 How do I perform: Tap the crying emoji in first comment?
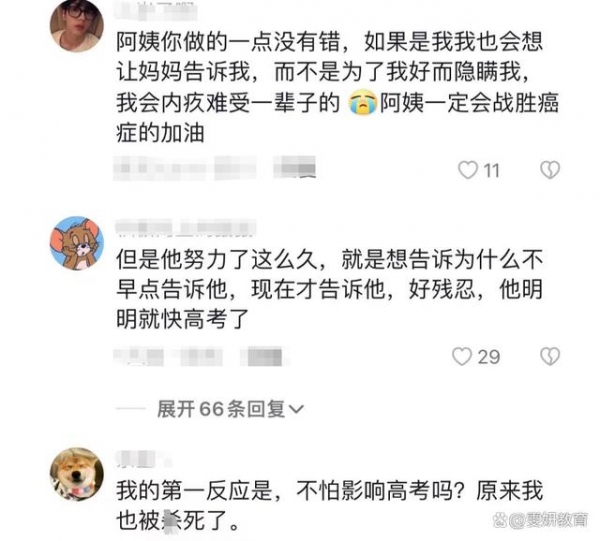pos(362,103)
